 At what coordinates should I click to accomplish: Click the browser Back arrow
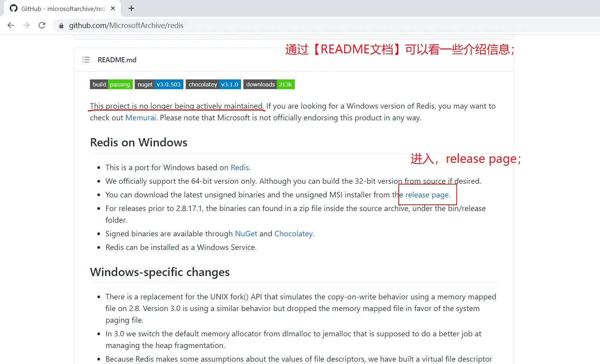(11, 25)
